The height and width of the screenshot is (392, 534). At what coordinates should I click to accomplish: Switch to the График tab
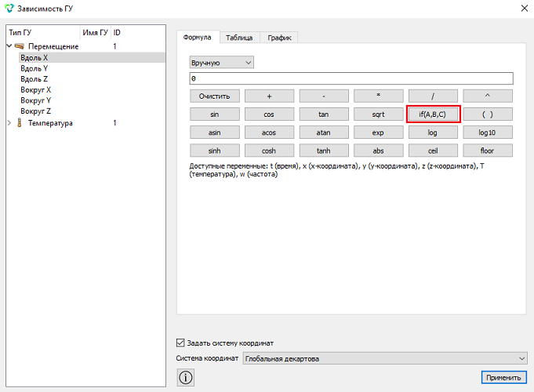(279, 38)
